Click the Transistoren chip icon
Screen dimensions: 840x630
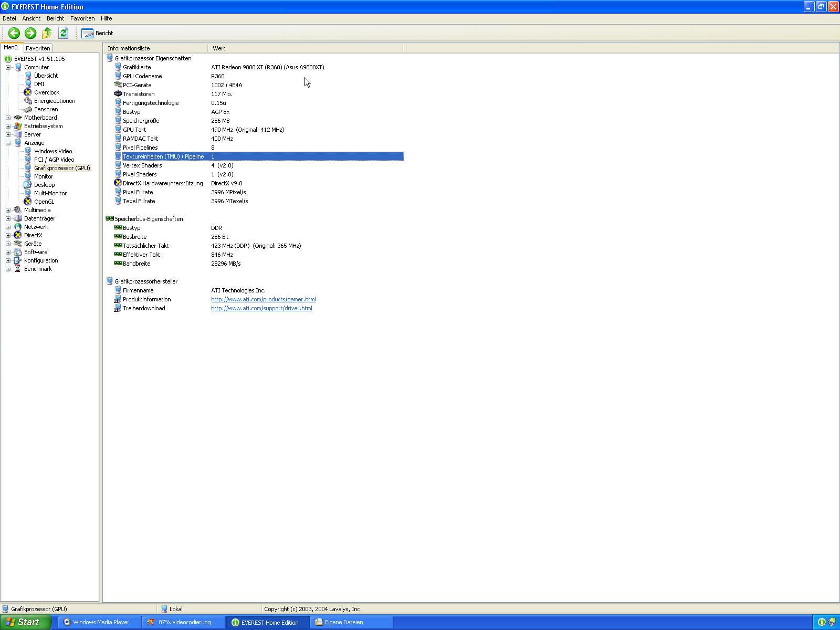(x=118, y=94)
